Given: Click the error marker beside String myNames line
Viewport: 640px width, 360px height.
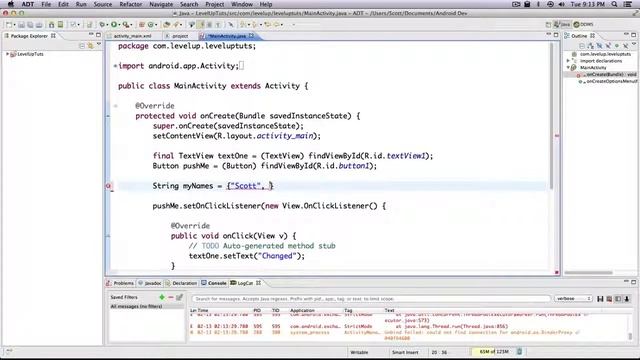Looking at the screenshot, I should 109,186.
